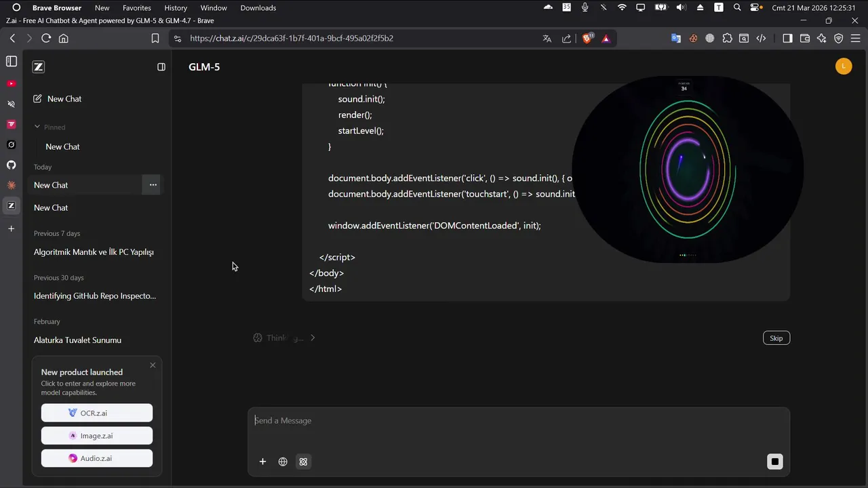Viewport: 868px width, 488px height.
Task: Open the pink TF sidebar shortcut
Action: pyautogui.click(x=11, y=124)
